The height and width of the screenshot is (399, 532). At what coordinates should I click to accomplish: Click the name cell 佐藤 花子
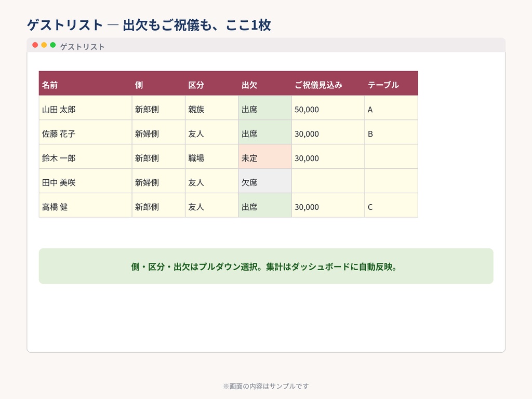click(x=86, y=132)
